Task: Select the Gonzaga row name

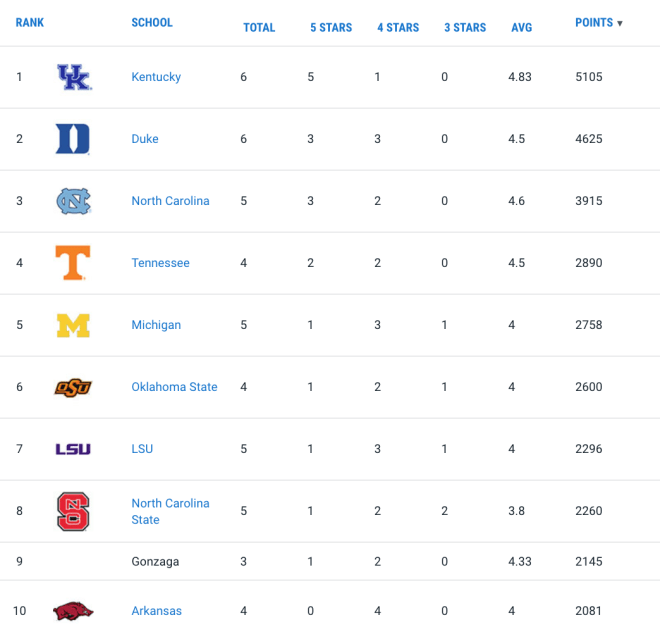Action: coord(155,562)
